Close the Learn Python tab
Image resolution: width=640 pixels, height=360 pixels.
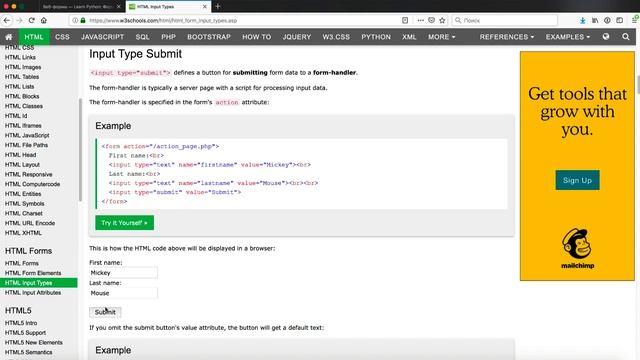[119, 7]
